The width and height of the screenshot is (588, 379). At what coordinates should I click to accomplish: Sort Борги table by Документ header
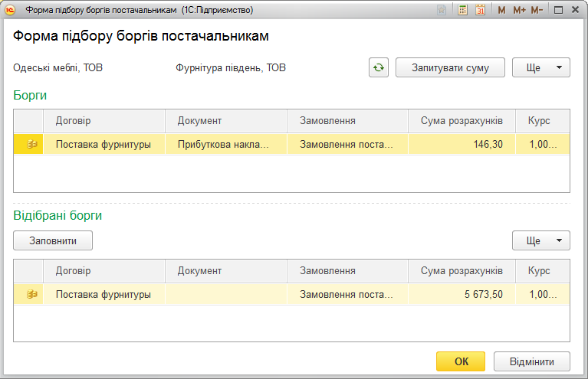226,121
